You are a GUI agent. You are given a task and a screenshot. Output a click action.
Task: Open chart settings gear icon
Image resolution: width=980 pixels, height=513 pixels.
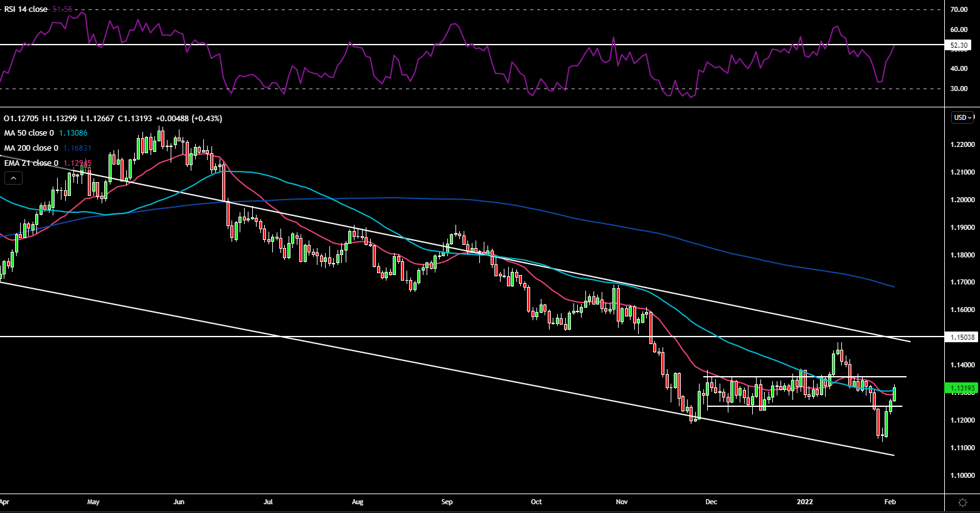pos(963,502)
